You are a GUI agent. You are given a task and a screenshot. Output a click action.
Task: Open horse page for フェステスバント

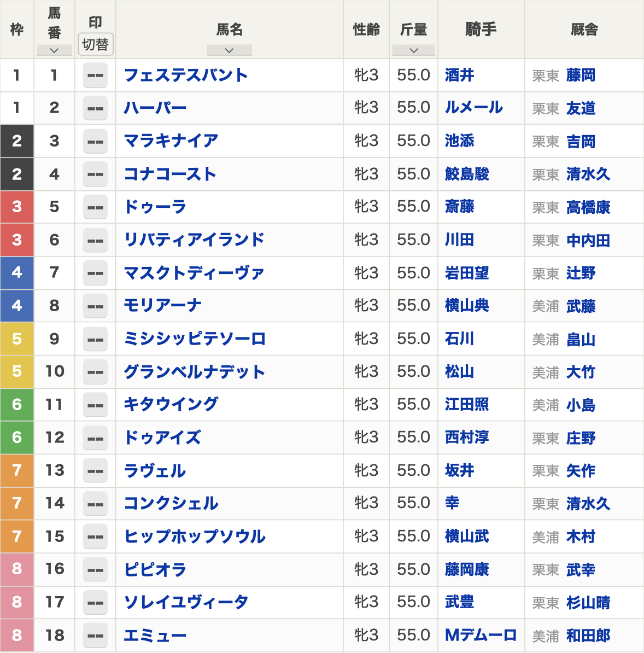186,75
